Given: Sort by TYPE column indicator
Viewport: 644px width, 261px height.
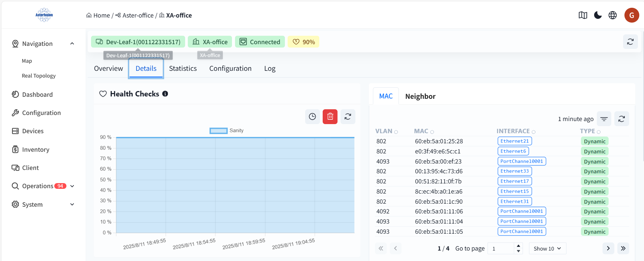Looking at the screenshot, I should pos(599,132).
